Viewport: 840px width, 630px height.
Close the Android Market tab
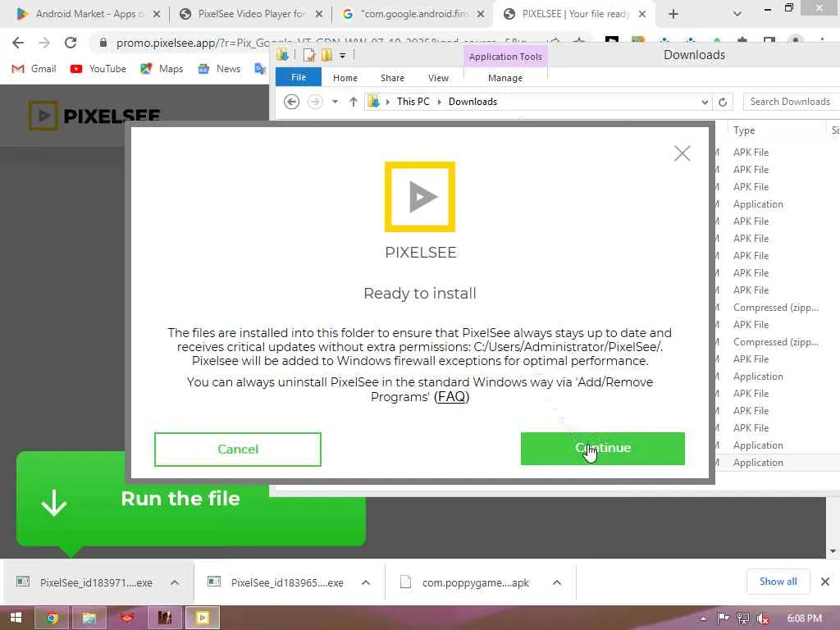point(157,15)
